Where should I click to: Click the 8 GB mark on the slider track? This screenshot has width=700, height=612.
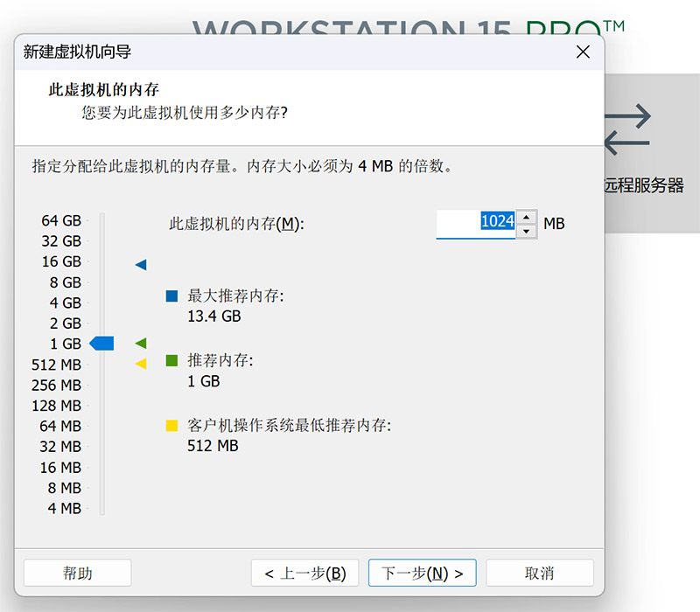pos(103,282)
